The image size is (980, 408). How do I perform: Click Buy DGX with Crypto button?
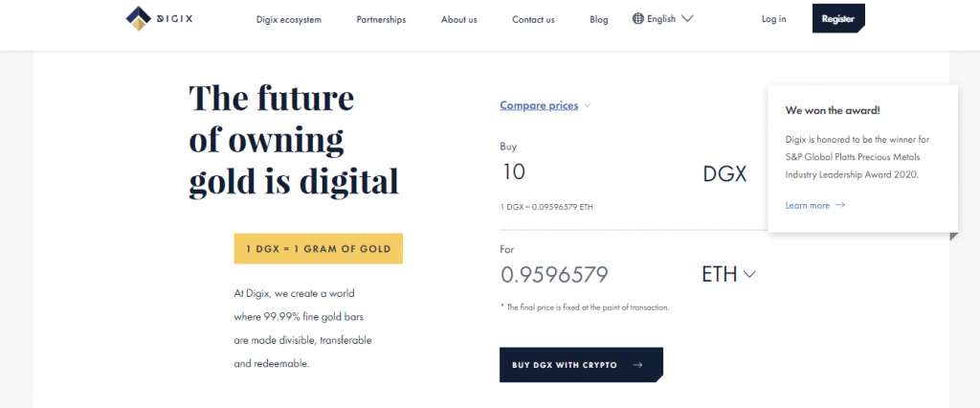click(x=580, y=365)
